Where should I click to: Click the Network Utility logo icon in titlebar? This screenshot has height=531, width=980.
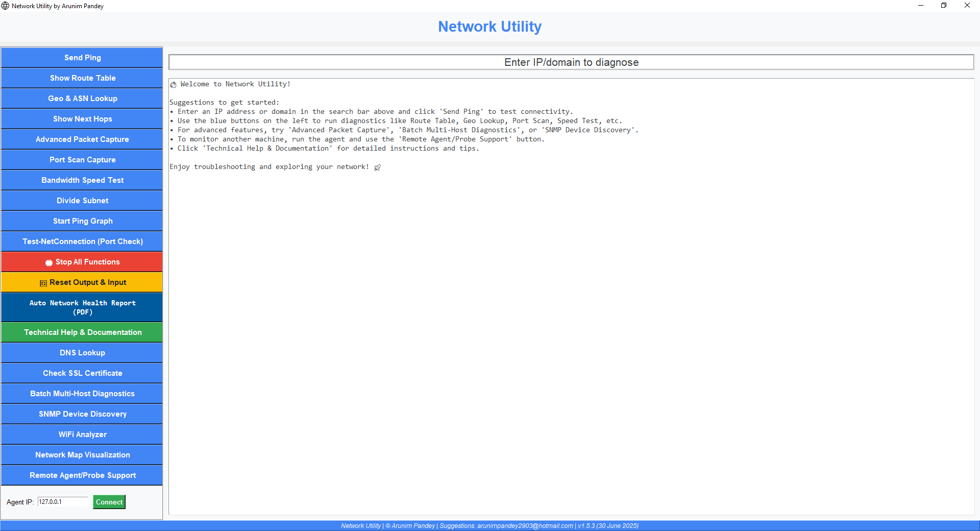click(5, 6)
